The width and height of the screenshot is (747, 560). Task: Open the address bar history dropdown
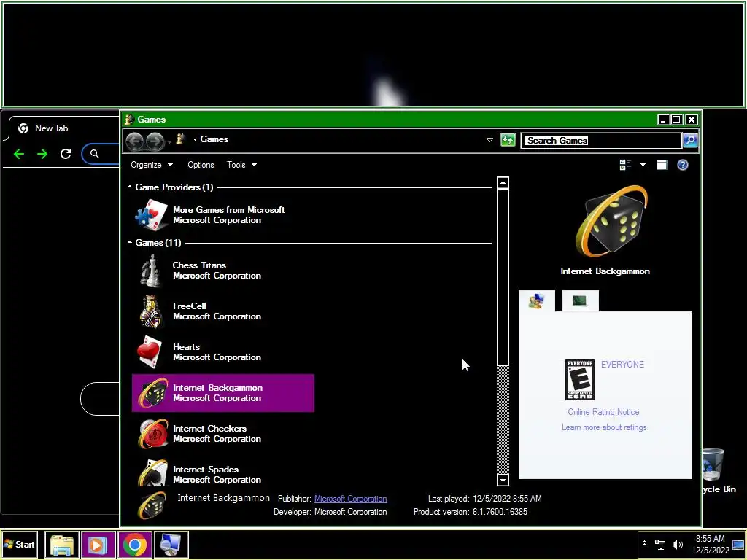coord(489,140)
